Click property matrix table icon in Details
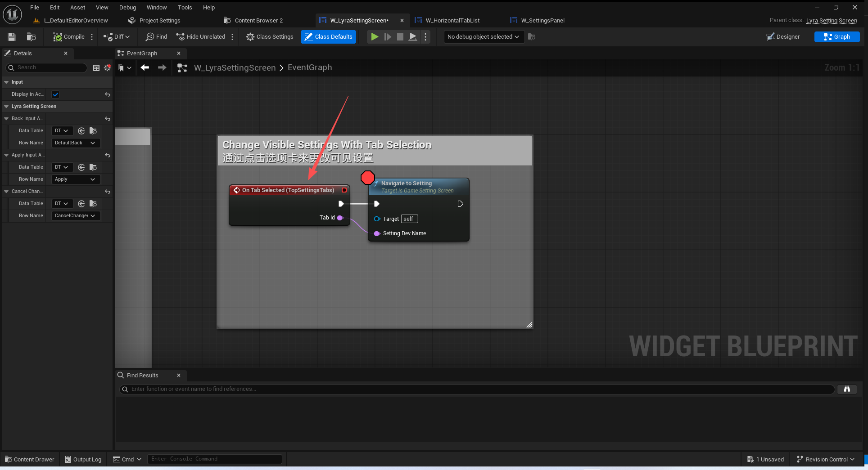868x470 pixels. 96,67
